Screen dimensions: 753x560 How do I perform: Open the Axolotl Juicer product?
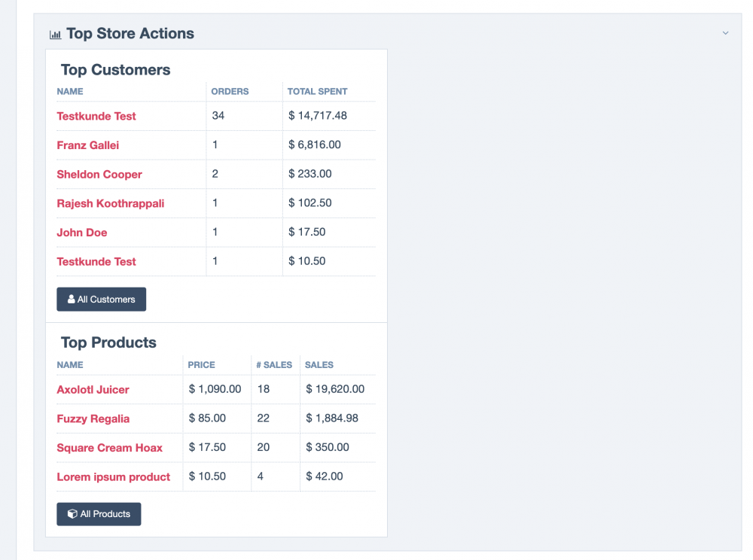pyautogui.click(x=93, y=390)
